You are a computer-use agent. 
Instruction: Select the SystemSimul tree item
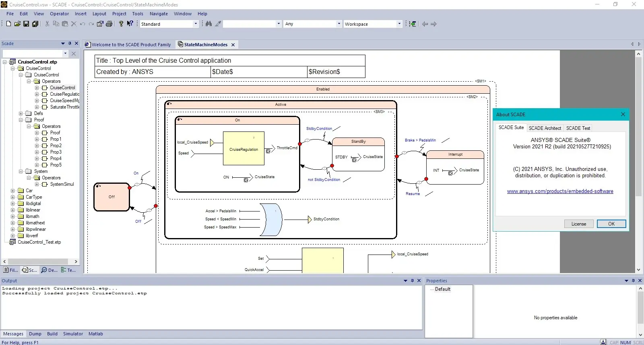tap(62, 184)
